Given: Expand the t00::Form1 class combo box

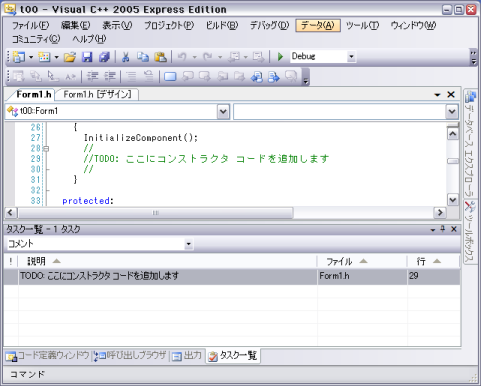Looking at the screenshot, I should (223, 112).
